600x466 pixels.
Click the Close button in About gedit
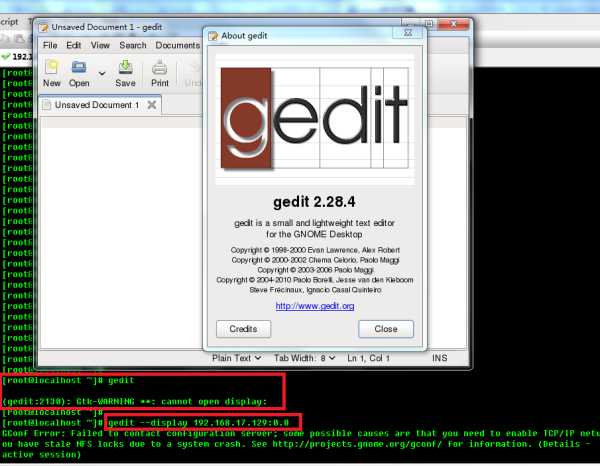click(x=386, y=329)
